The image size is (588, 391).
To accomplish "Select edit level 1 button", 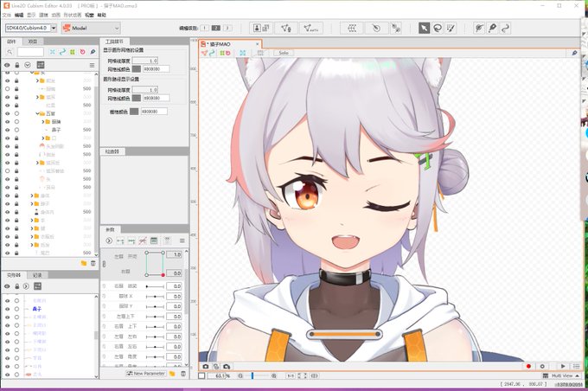I will click(x=205, y=29).
